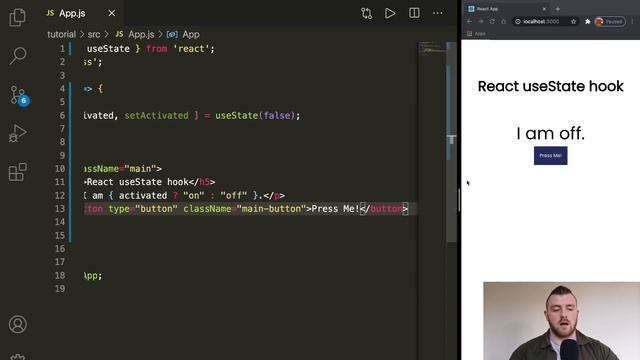Click the Open Changes compare icon
640x360 pixels.
[367, 13]
